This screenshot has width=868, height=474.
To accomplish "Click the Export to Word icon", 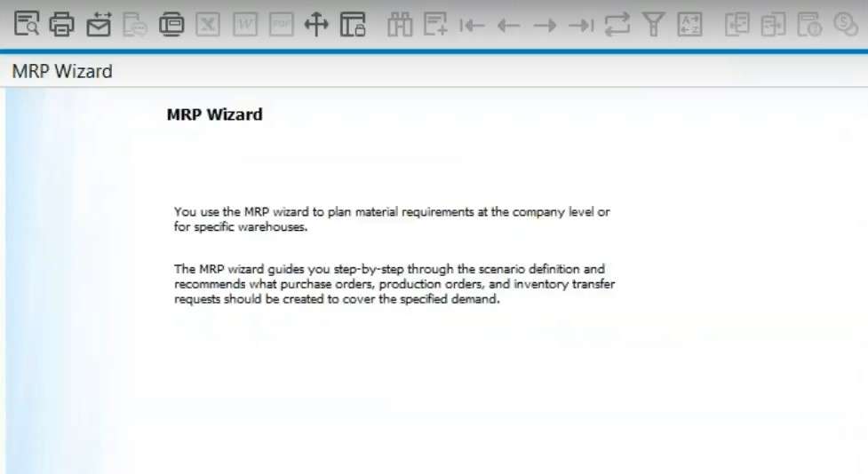I will click(x=245, y=24).
